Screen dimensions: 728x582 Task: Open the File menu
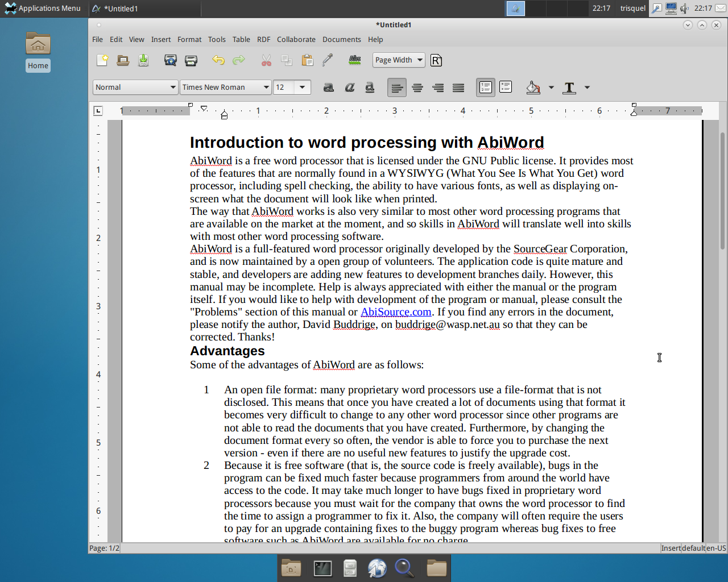tap(98, 40)
